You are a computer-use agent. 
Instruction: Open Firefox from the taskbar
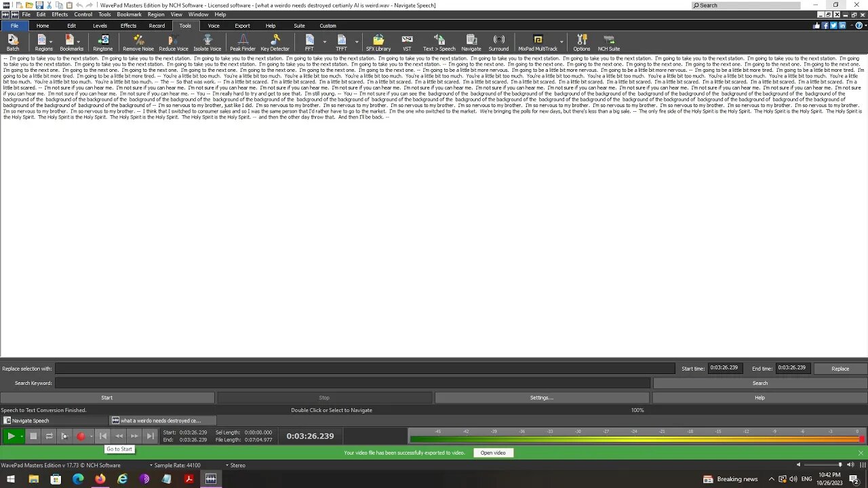tap(100, 479)
